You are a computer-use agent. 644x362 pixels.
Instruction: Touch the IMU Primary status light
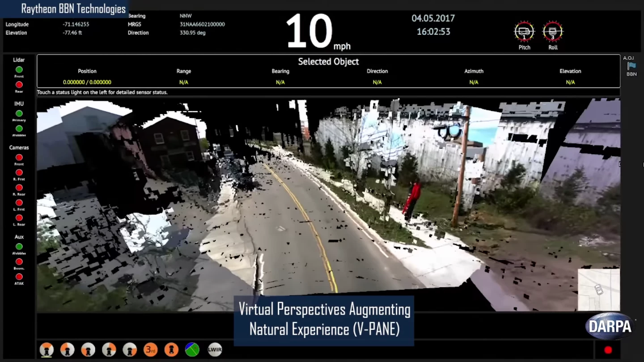coord(19,114)
